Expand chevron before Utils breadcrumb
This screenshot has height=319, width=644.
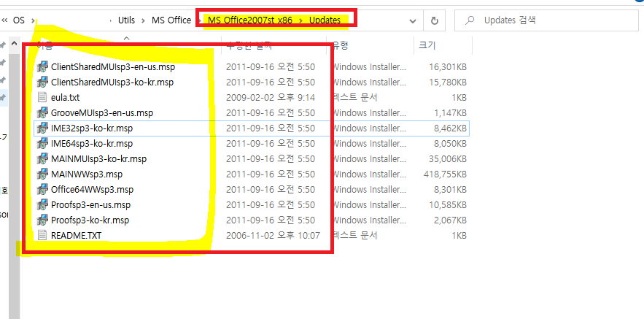pyautogui.click(x=111, y=20)
